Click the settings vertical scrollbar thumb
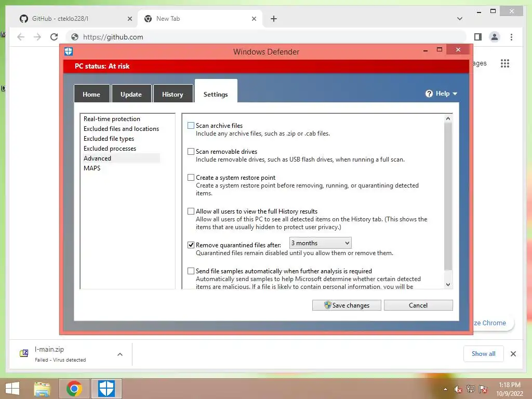This screenshot has height=399, width=532. coord(448,196)
